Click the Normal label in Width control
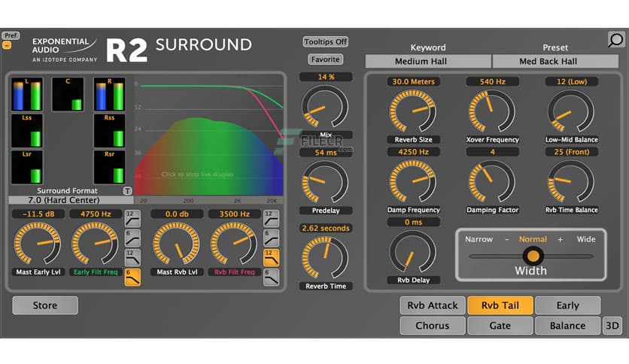Image resolution: width=629 pixels, height=364 pixels. coord(533,239)
